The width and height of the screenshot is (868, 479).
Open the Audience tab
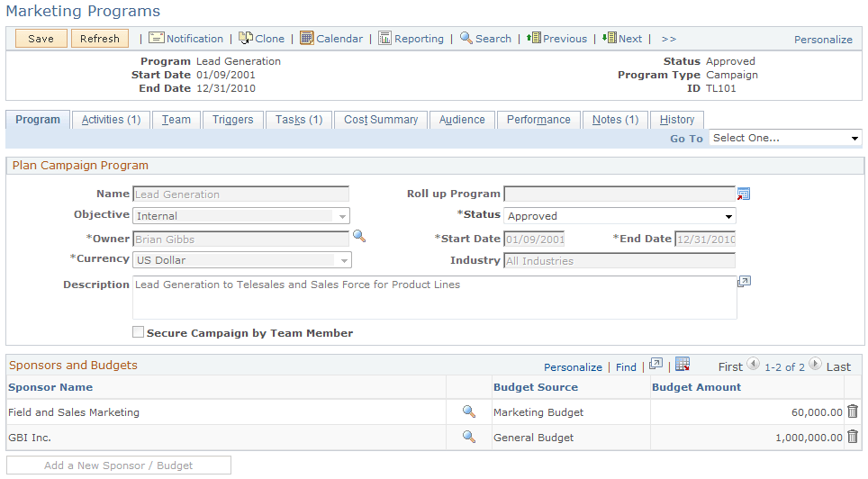point(462,120)
